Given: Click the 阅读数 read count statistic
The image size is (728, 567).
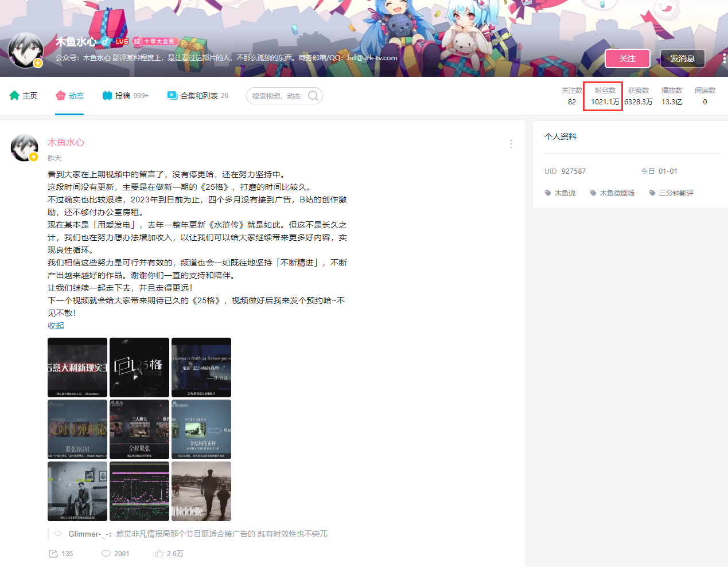Looking at the screenshot, I should click(705, 96).
